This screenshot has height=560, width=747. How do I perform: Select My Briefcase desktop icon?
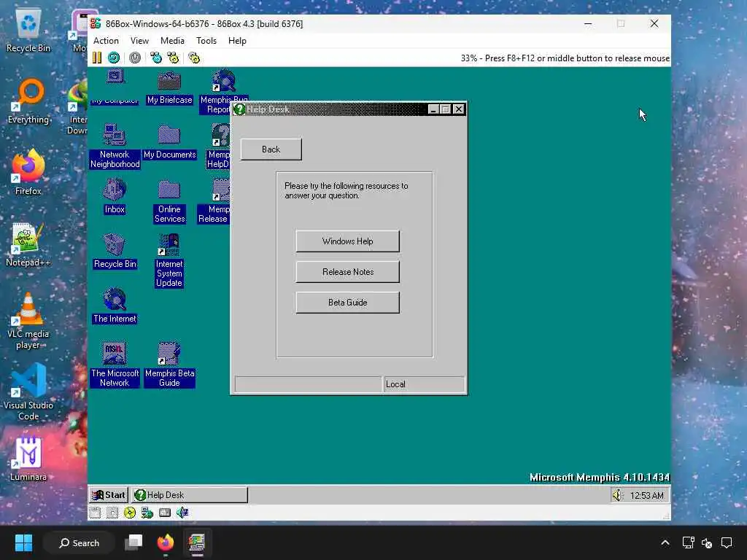[x=169, y=87]
